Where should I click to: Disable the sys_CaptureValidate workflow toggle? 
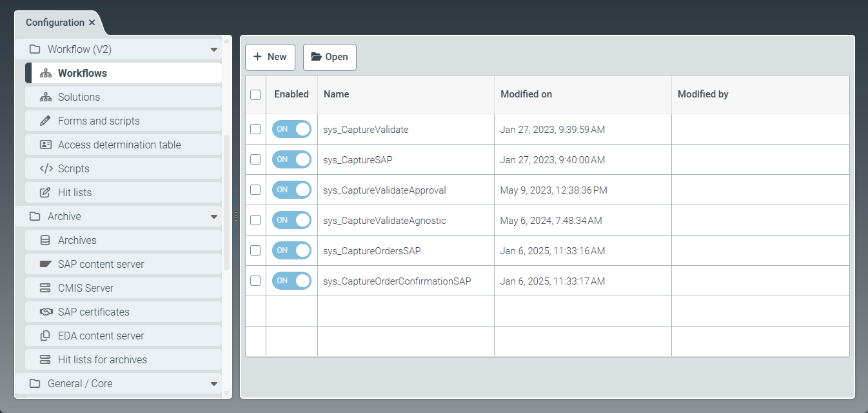pos(291,129)
